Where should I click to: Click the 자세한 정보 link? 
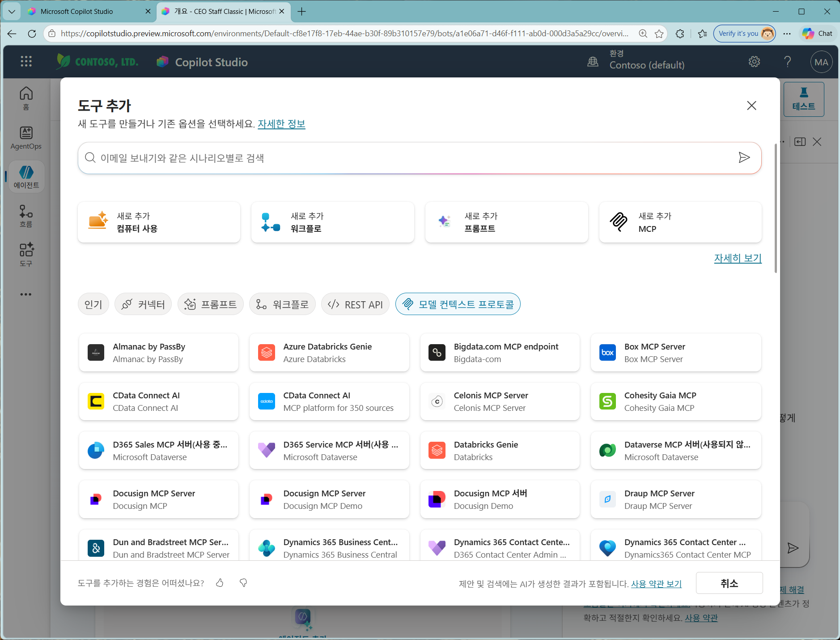[x=281, y=124]
